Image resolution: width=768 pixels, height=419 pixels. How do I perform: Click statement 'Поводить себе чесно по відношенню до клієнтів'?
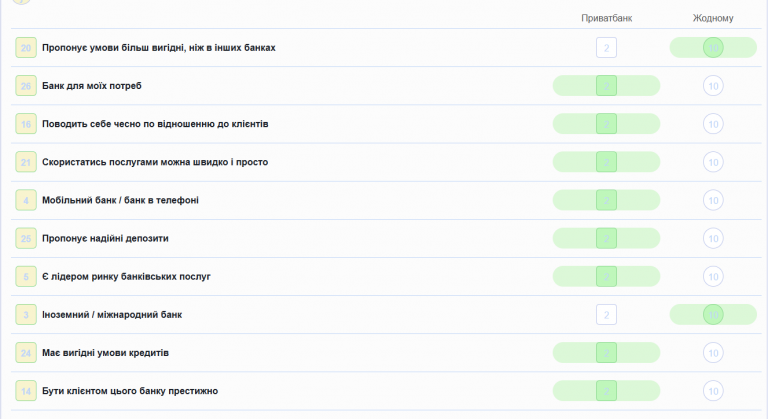pos(155,124)
